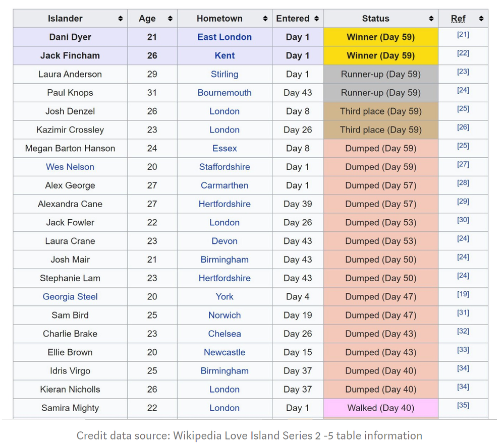Sort table by Hometown column arrows

tap(265, 19)
